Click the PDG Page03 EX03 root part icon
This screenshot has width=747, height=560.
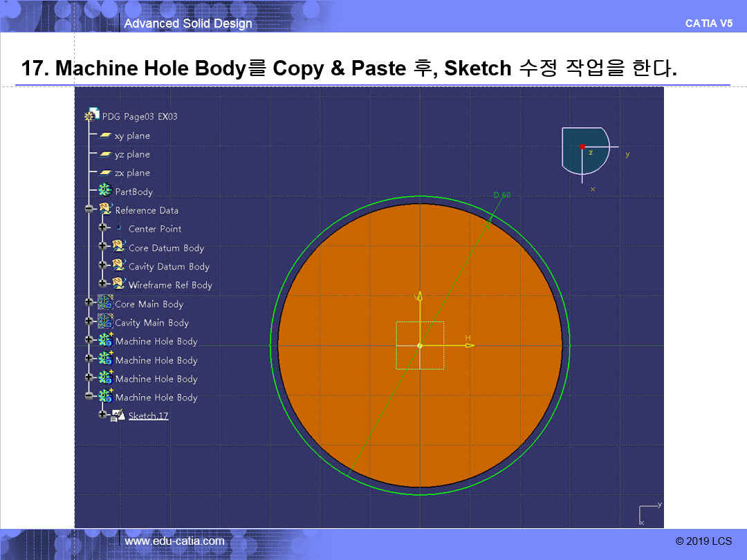point(91,115)
